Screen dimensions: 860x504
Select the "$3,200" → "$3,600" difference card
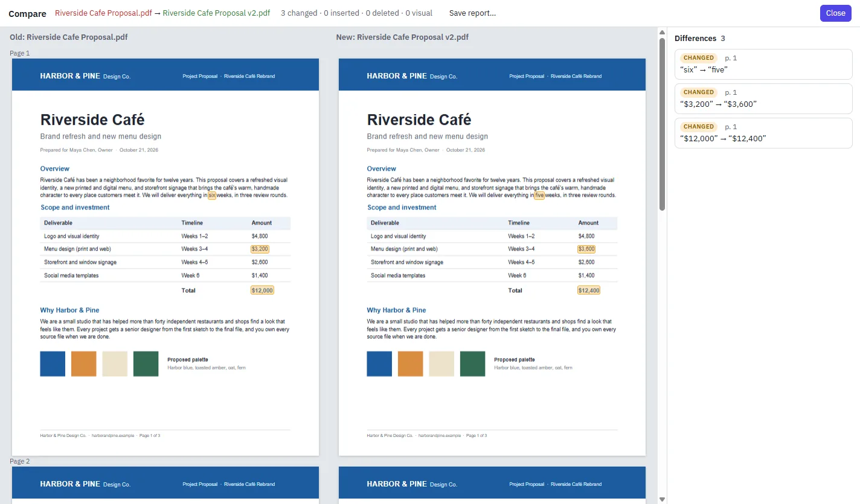(763, 98)
